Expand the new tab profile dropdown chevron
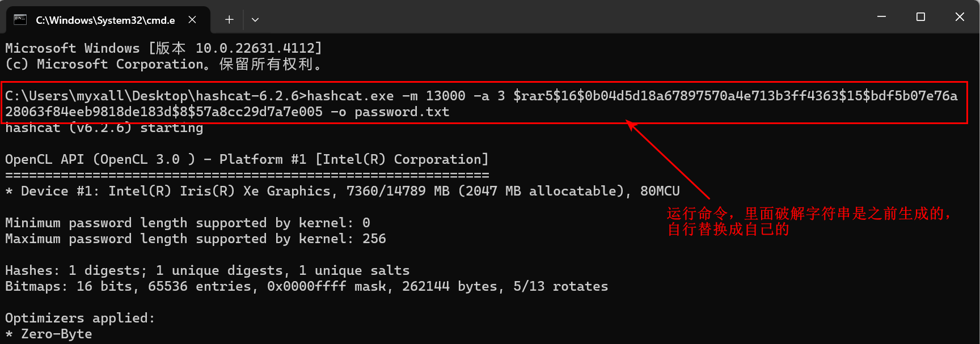Image resolution: width=980 pixels, height=344 pixels. [255, 20]
